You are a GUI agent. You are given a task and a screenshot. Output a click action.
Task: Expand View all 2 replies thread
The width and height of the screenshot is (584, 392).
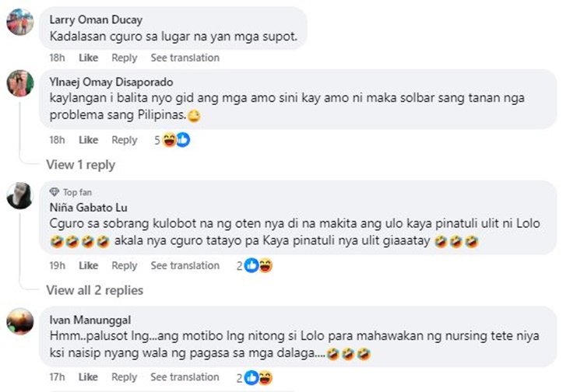tap(94, 290)
